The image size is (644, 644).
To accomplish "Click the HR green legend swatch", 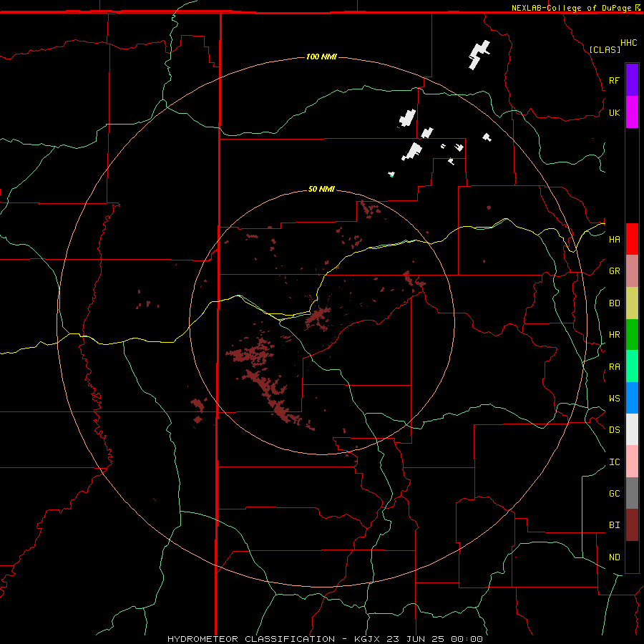I will click(x=632, y=334).
